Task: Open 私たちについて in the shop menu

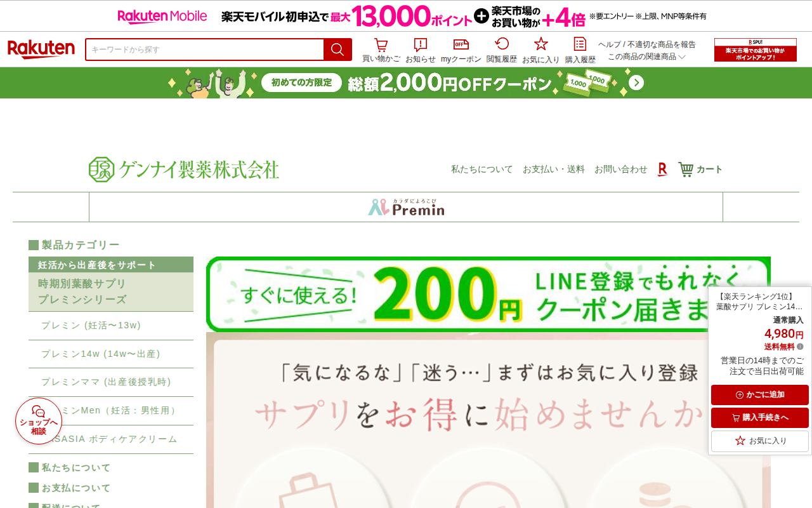Action: point(481,169)
